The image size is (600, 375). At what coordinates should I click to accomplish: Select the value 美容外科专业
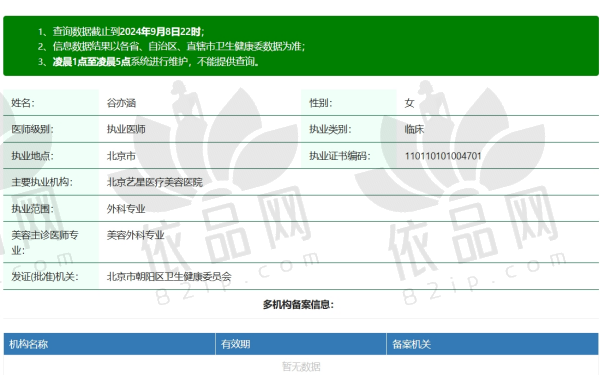coord(135,235)
